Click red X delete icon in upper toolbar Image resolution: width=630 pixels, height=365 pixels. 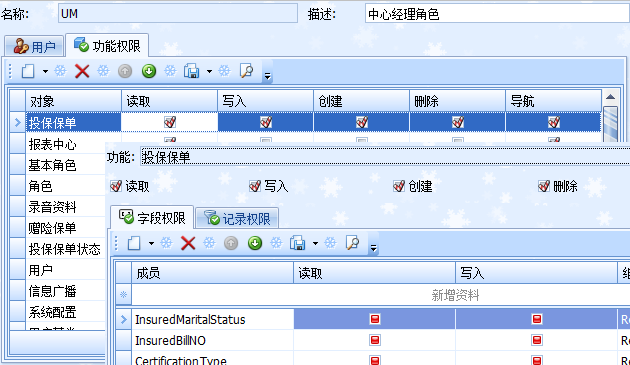(x=82, y=72)
